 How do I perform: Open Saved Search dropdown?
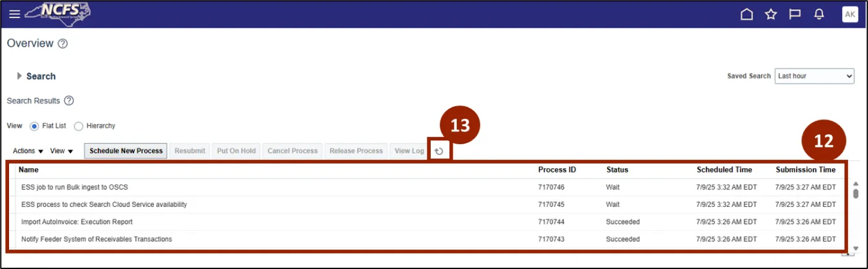pos(815,76)
